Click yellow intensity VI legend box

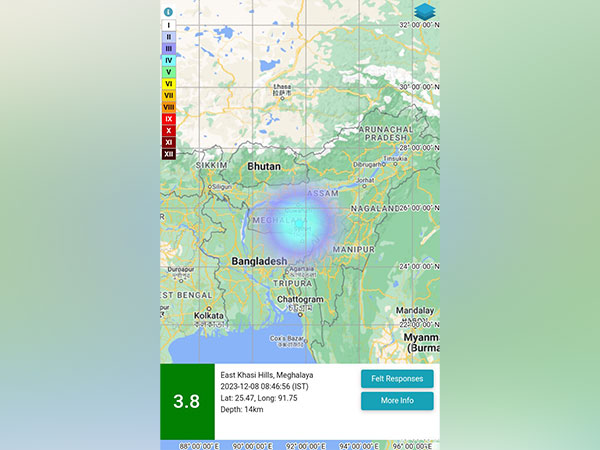(x=168, y=84)
